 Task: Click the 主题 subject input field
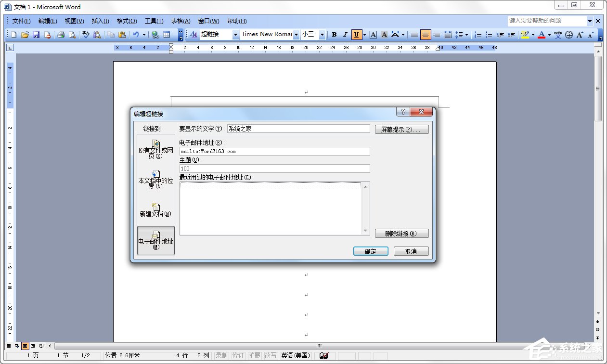click(x=274, y=168)
